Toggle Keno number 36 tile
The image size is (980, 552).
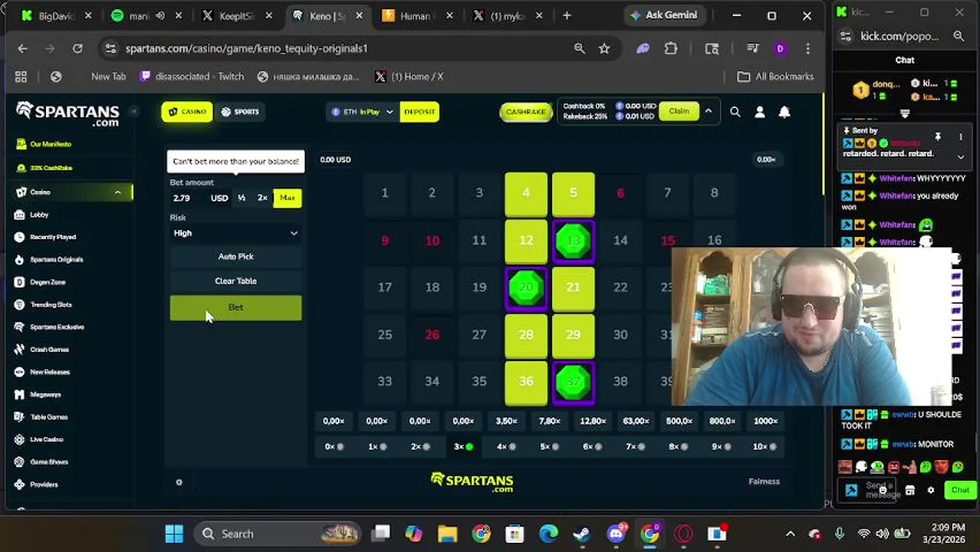point(526,382)
